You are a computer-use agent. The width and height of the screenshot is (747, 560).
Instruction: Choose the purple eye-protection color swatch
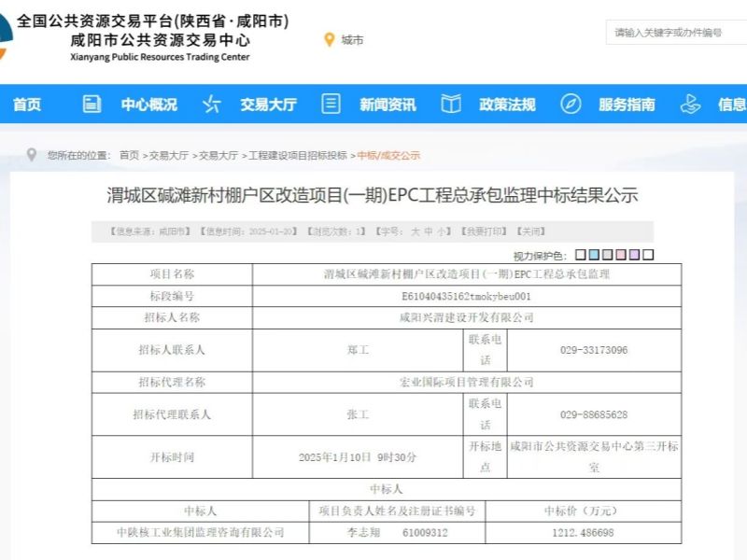pyautogui.click(x=635, y=255)
